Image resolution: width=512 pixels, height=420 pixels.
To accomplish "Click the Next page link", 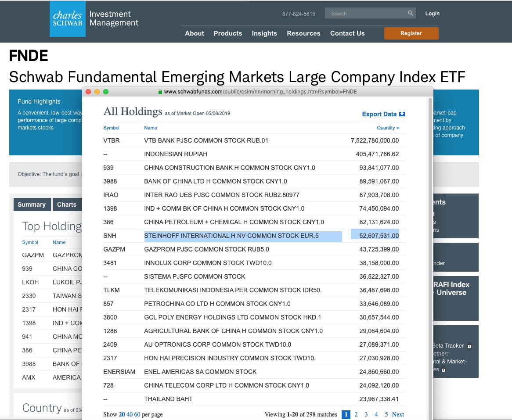I will click(x=398, y=414).
